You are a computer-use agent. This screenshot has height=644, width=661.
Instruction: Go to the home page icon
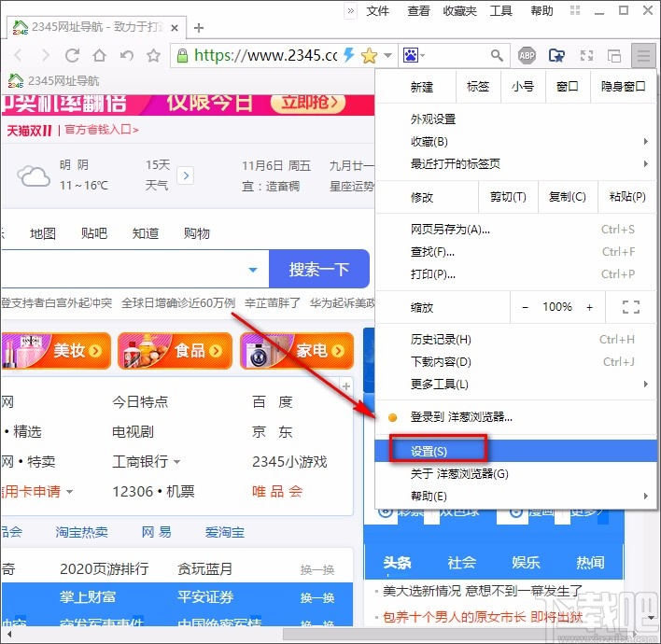pos(100,55)
